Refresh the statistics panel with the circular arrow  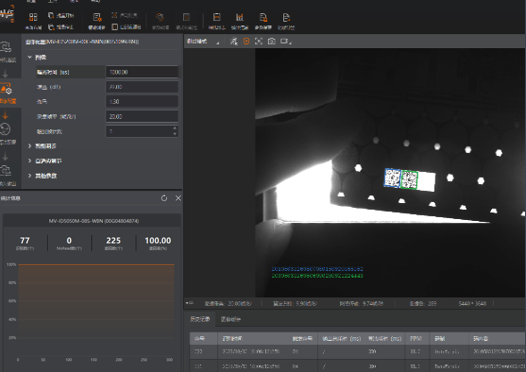click(164, 198)
